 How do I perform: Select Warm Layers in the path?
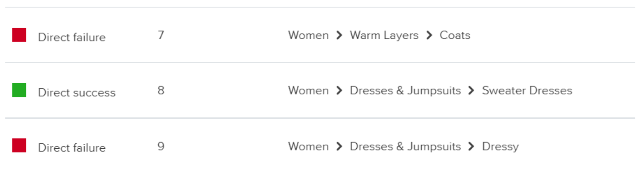(x=384, y=35)
